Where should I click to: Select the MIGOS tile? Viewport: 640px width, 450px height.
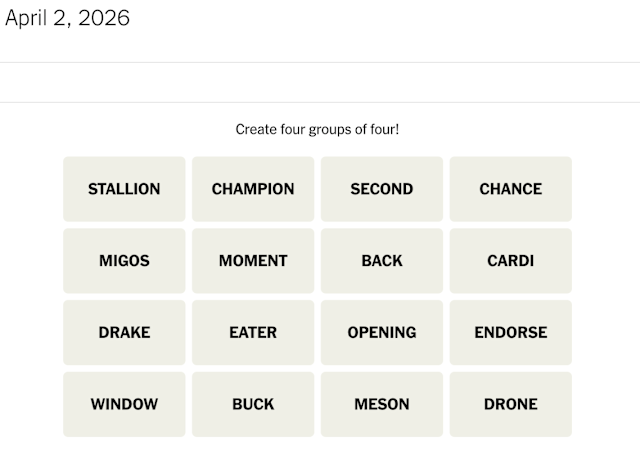[x=124, y=261]
